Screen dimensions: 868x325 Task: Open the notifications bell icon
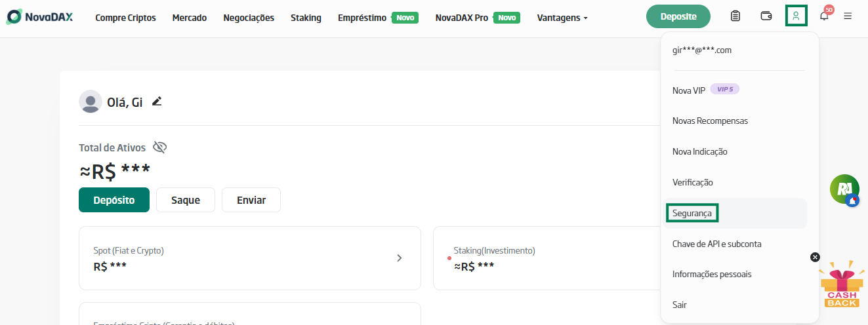(x=824, y=16)
